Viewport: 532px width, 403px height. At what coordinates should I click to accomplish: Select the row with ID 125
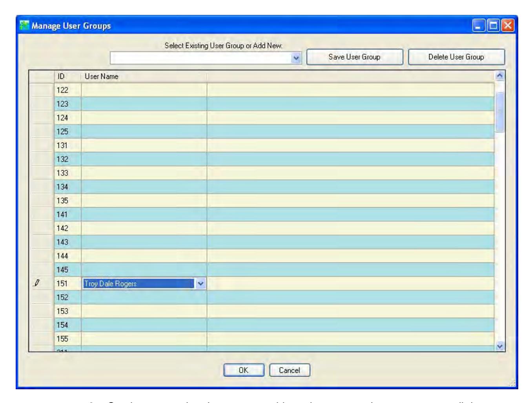[x=262, y=131]
